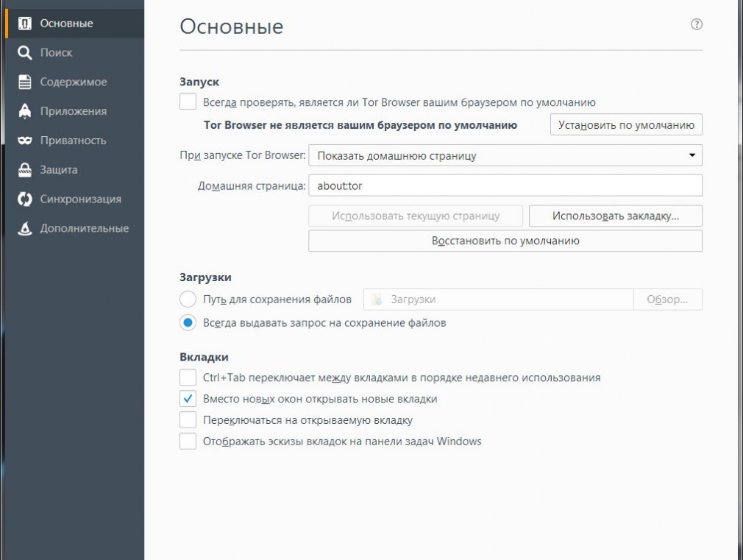Click the wizard hat icon for Дополнительные

24,228
